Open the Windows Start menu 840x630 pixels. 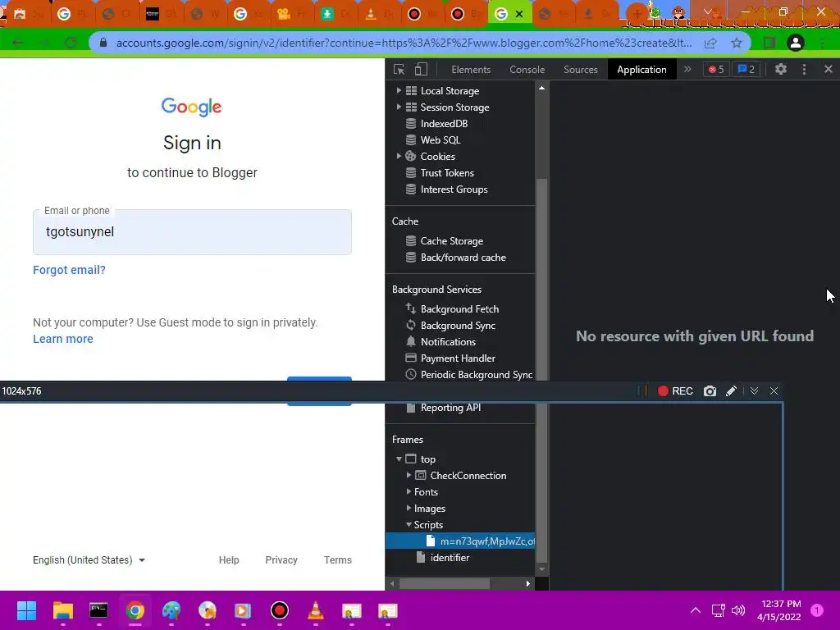tap(26, 610)
